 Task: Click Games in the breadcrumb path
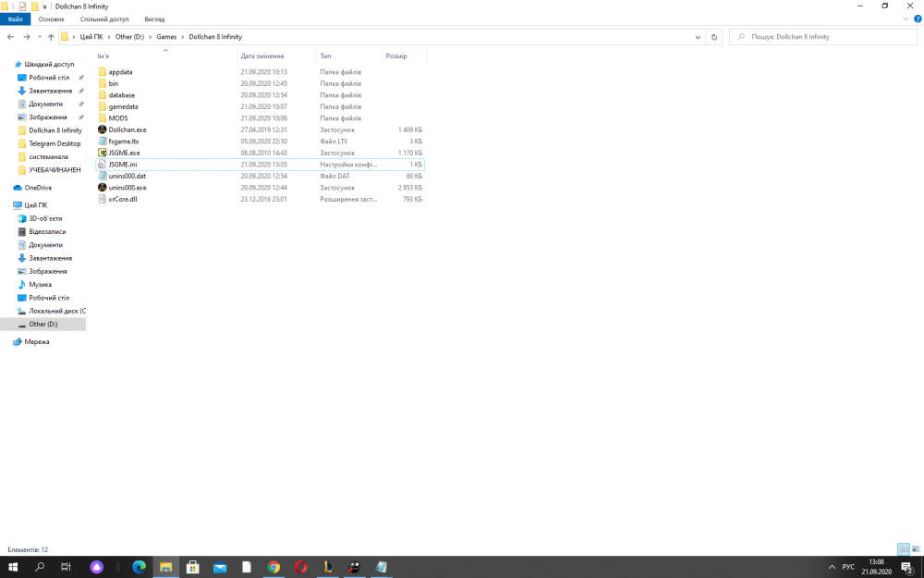coord(167,37)
